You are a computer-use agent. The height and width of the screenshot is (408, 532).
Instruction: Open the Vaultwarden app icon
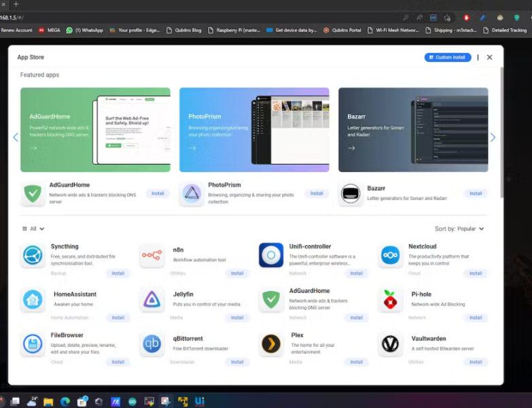click(x=390, y=344)
